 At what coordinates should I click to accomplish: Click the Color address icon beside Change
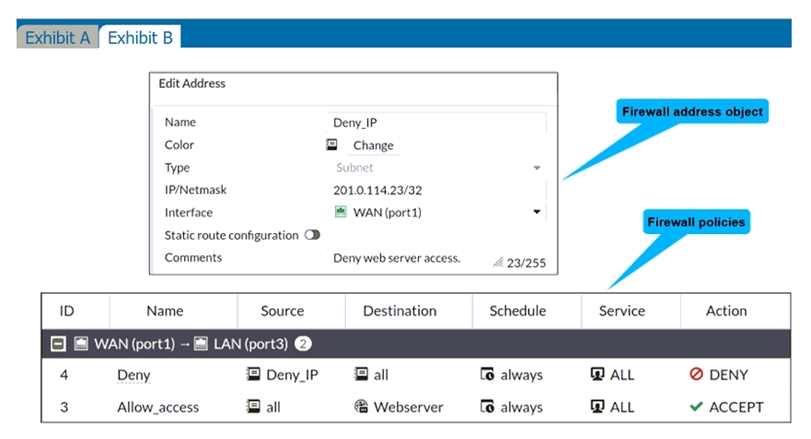click(x=332, y=144)
